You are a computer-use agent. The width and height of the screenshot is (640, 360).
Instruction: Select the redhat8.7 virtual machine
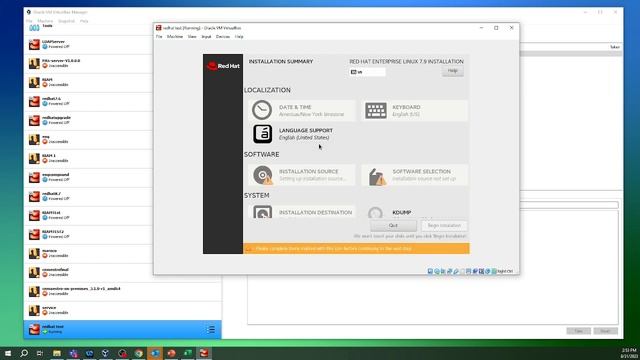coord(122,196)
